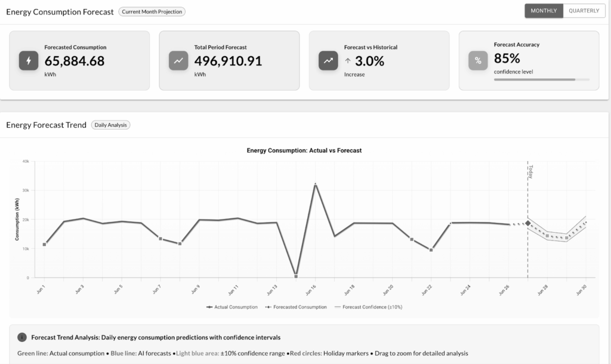
Task: Click the low data point near Jun 15
Action: (296, 276)
